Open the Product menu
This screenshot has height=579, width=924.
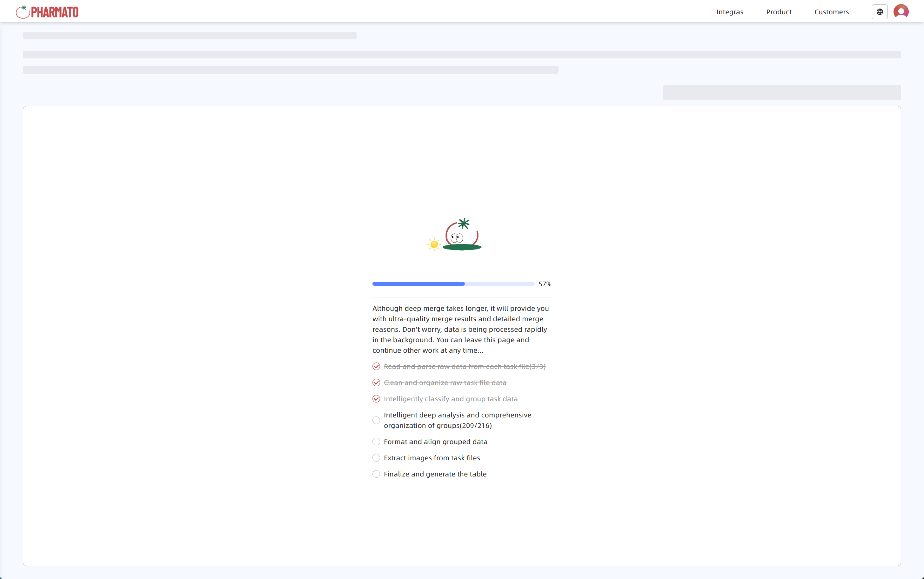[779, 12]
